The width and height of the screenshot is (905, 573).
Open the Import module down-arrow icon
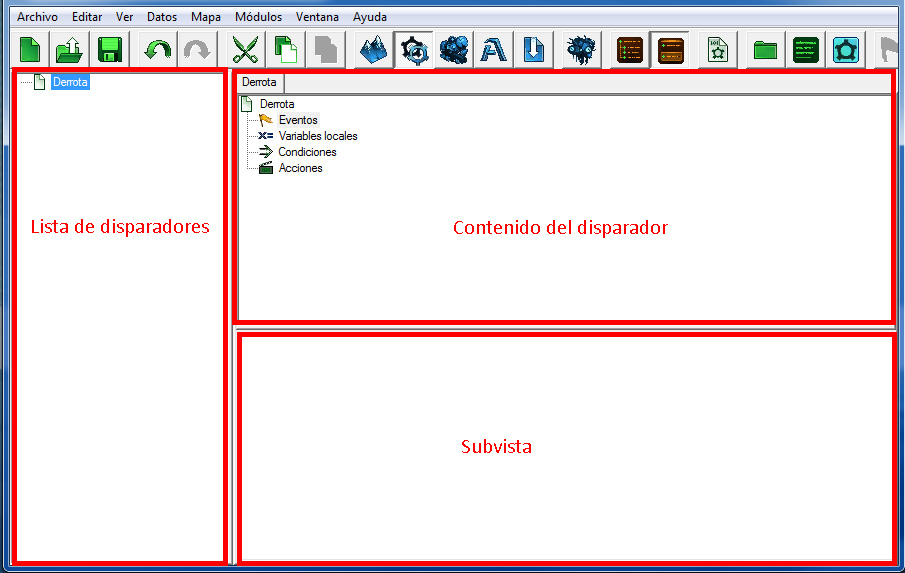(534, 50)
